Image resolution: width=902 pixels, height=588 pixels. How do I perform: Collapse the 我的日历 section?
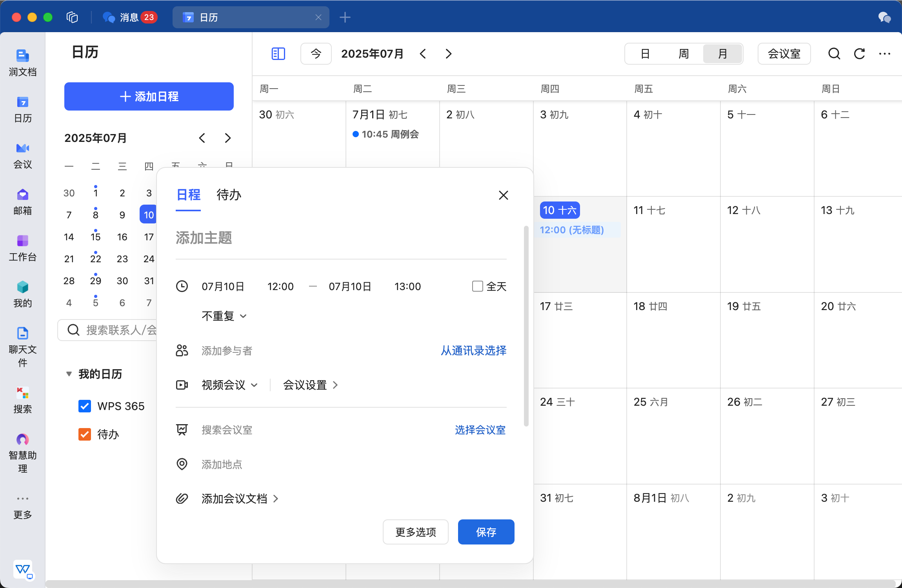[x=69, y=374]
